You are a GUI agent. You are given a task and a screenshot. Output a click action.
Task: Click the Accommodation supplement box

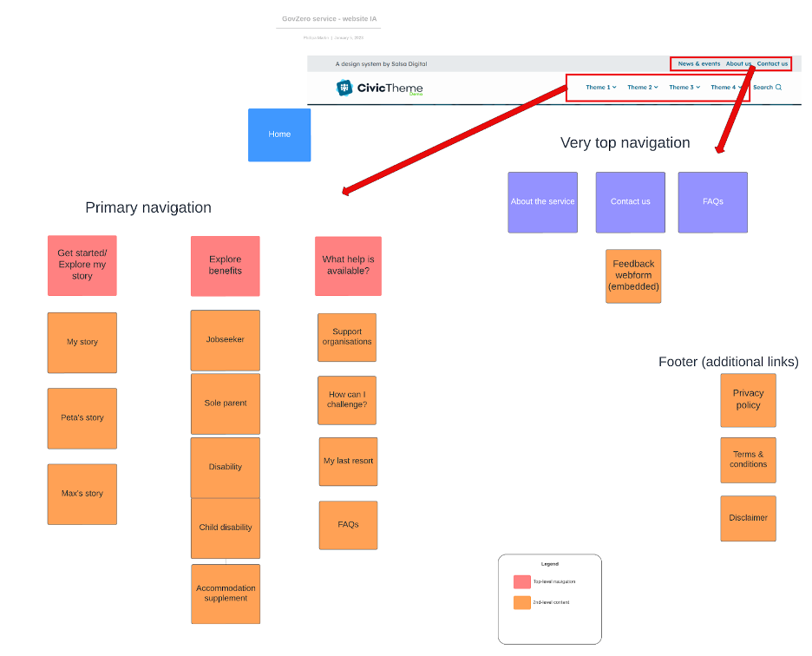coord(226,594)
